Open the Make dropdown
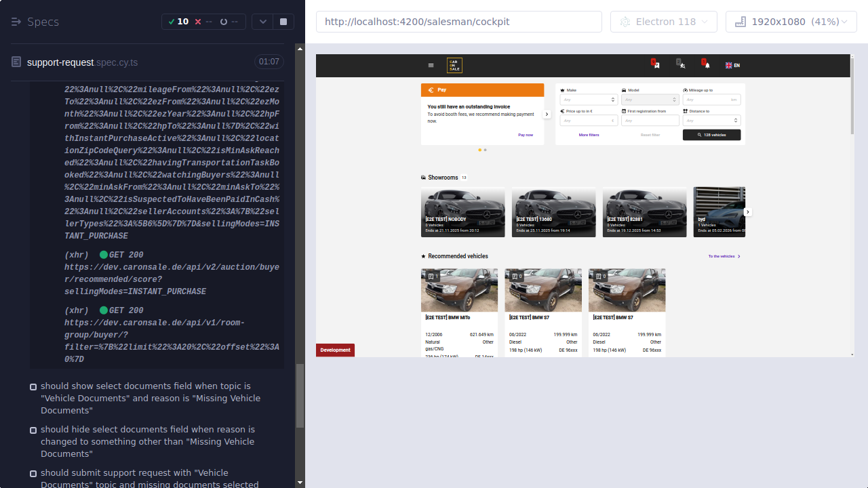868x488 pixels. (588, 99)
